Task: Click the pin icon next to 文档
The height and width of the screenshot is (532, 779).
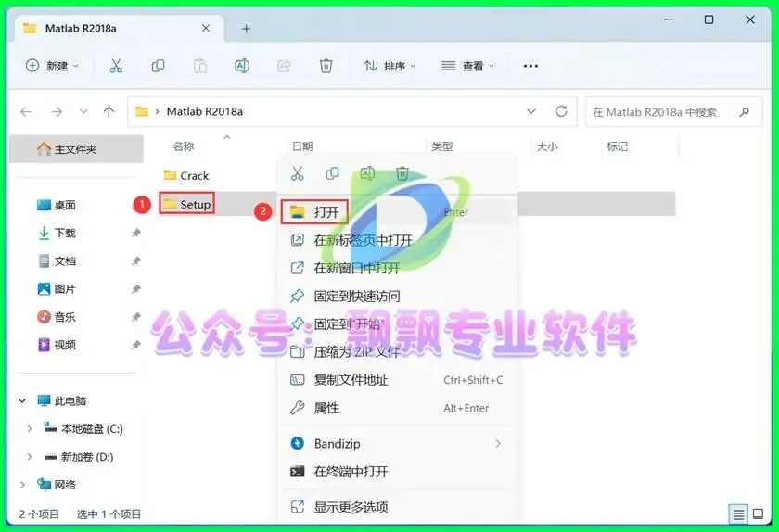Action: (136, 260)
